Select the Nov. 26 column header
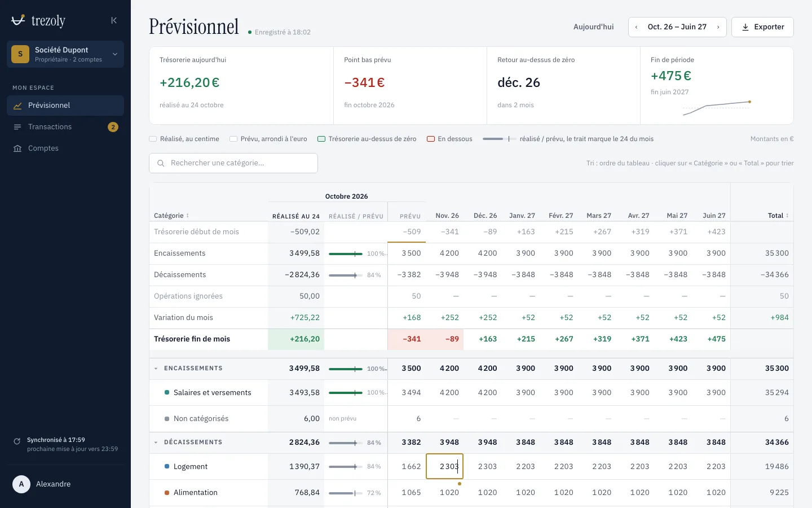 click(x=447, y=216)
